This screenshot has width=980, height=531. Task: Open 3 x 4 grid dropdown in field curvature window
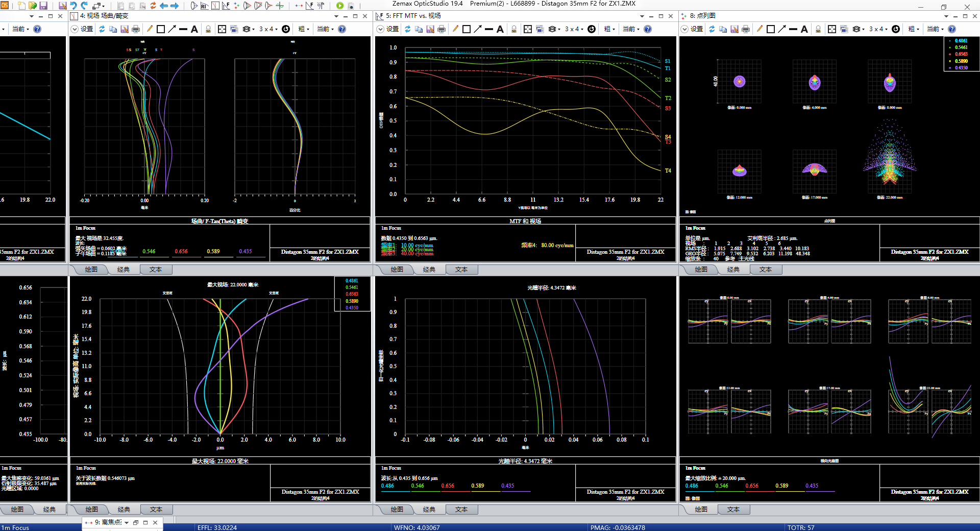click(268, 29)
